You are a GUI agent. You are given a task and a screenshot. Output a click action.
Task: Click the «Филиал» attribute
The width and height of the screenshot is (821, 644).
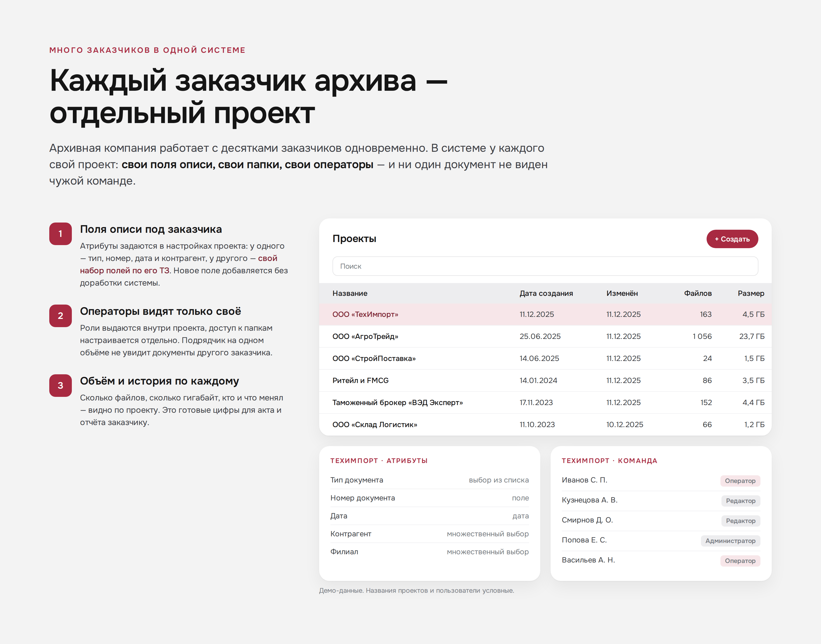[429, 552]
